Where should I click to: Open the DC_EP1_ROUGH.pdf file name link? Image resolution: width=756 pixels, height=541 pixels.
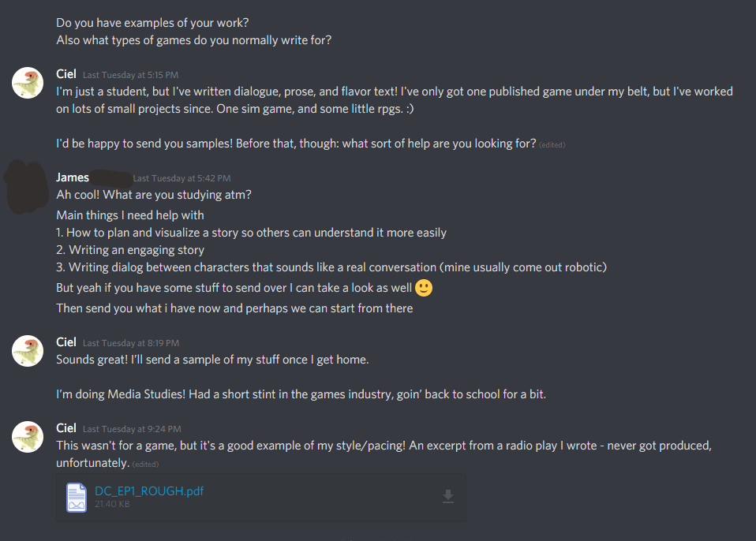pyautogui.click(x=149, y=491)
